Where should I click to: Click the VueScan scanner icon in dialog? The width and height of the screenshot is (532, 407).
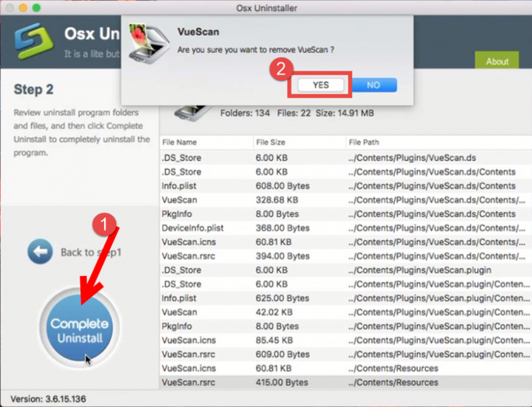pyautogui.click(x=149, y=44)
